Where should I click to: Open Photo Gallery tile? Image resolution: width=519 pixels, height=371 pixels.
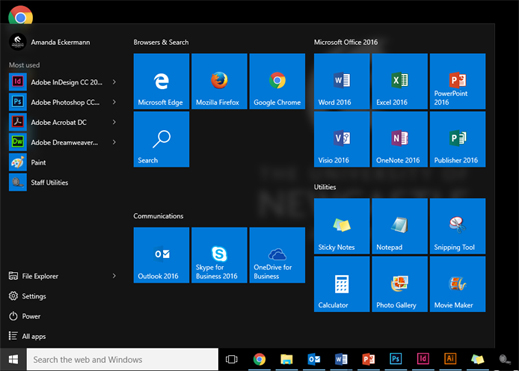400,284
